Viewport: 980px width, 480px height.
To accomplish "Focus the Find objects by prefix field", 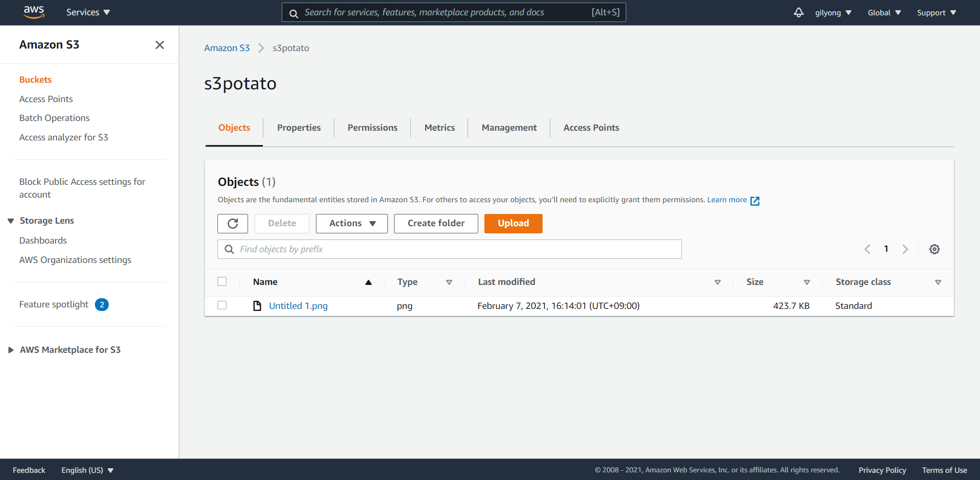I will 450,249.
